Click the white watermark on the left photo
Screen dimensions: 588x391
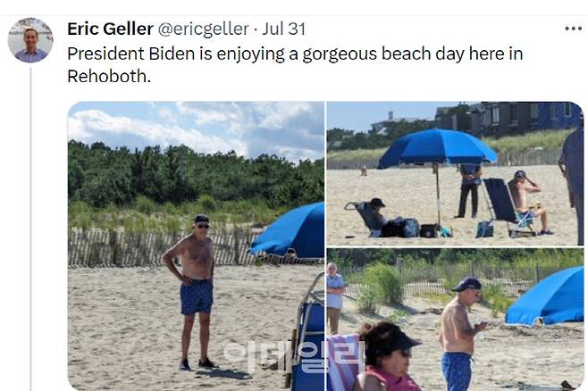[x=294, y=356]
